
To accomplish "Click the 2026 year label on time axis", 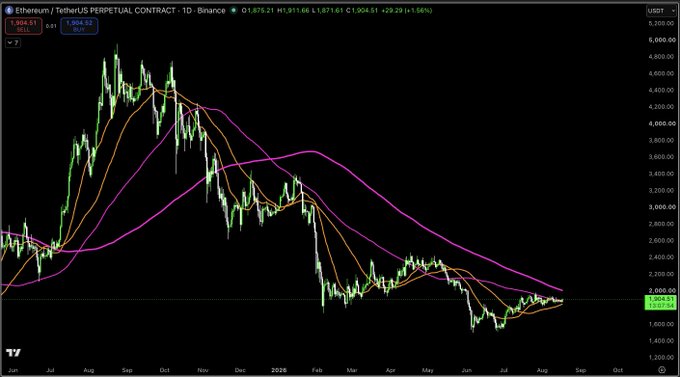I will [279, 370].
